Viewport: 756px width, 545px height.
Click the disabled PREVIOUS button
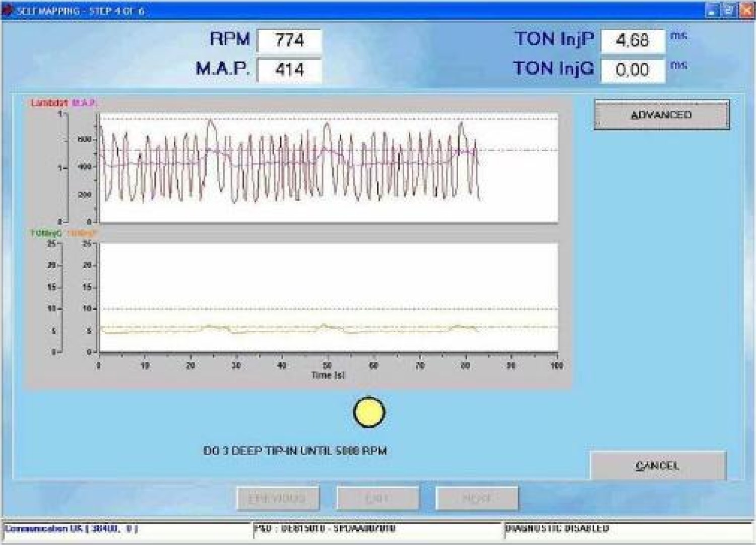pyautogui.click(x=278, y=499)
